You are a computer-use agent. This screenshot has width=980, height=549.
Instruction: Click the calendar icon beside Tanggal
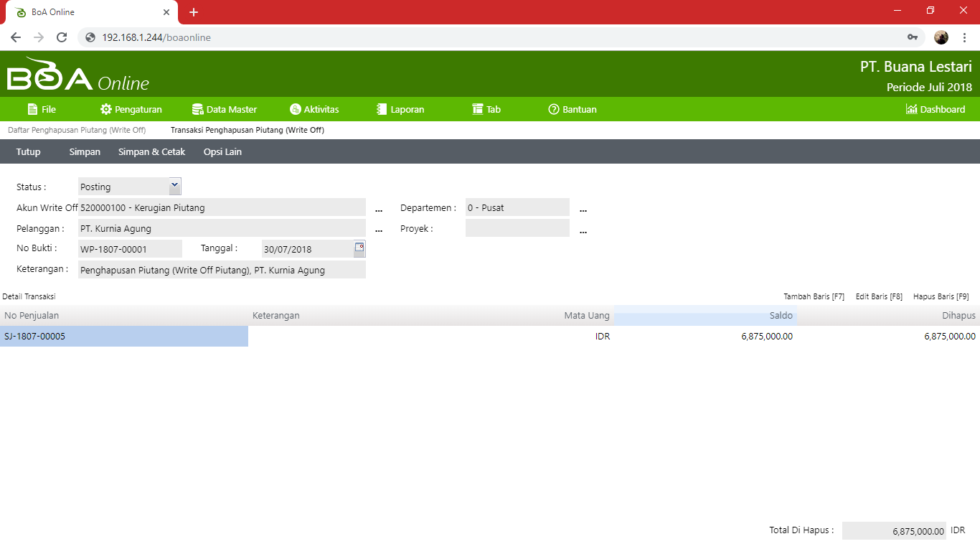point(359,248)
